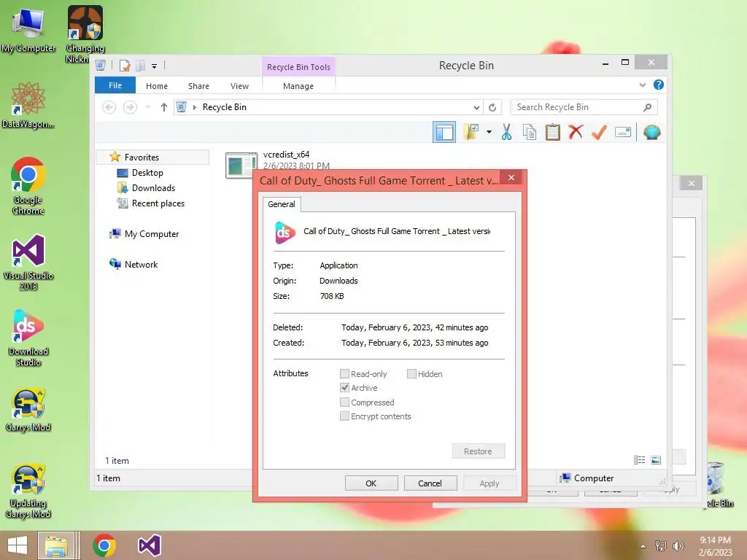Open the Home ribbon tab
Screen dimensions: 747x560
[x=157, y=86]
